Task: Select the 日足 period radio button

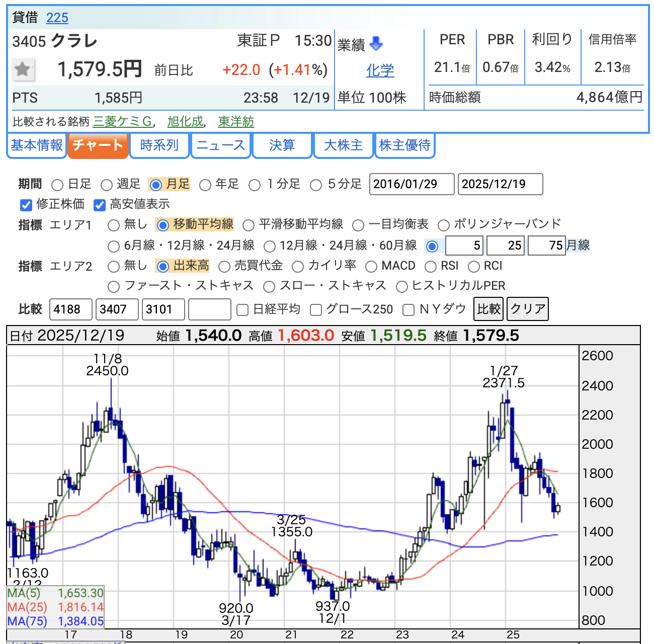Action: [x=57, y=185]
